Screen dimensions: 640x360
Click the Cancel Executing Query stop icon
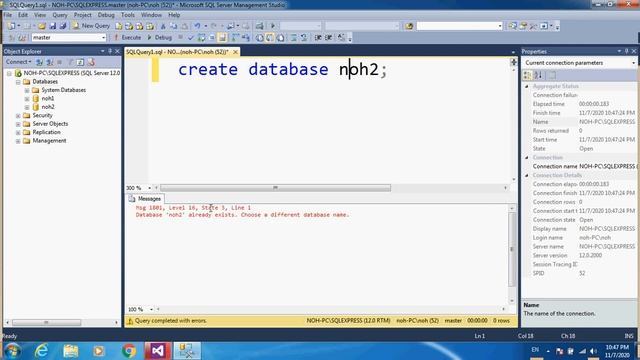coord(180,38)
